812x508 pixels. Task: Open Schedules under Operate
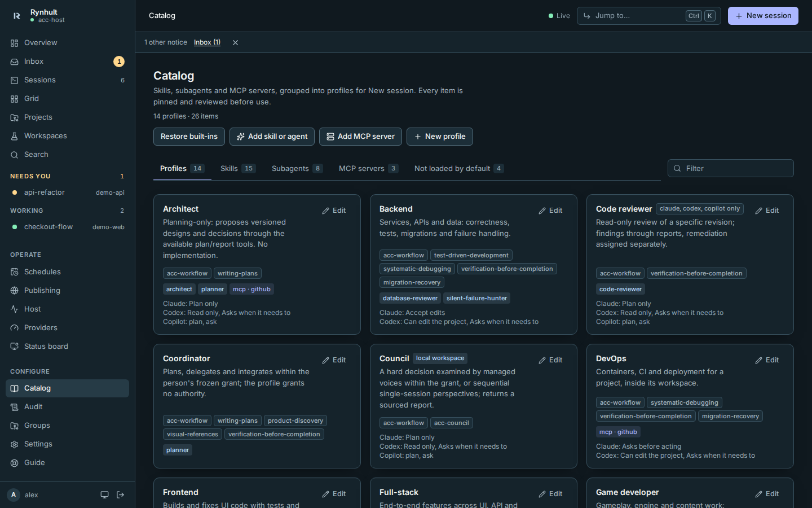(67, 272)
